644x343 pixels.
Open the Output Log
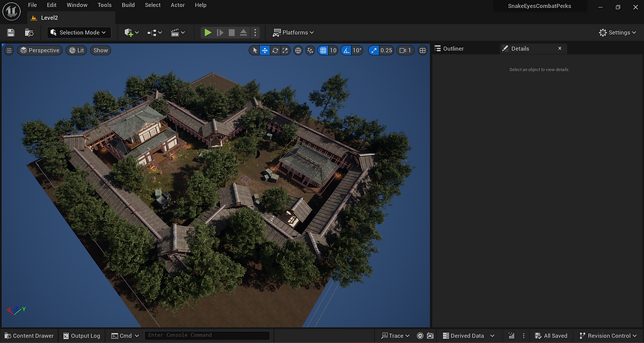(x=81, y=336)
